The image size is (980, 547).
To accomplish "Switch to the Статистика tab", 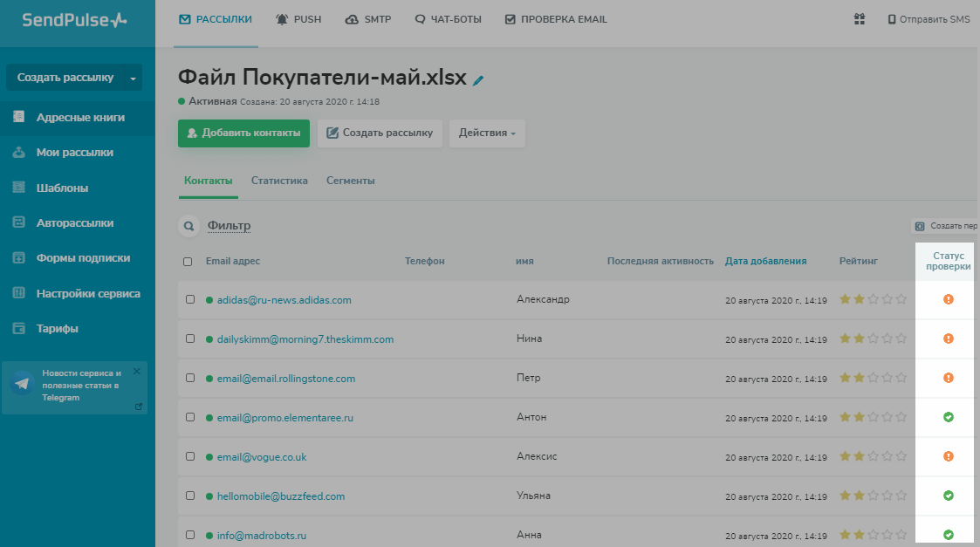I will (279, 181).
